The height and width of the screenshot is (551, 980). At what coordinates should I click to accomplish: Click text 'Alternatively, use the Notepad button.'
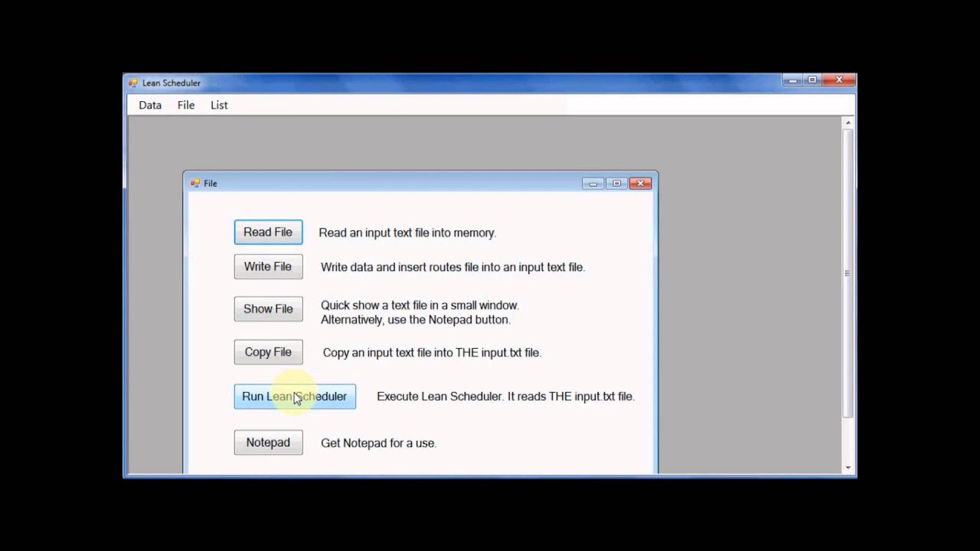(416, 320)
